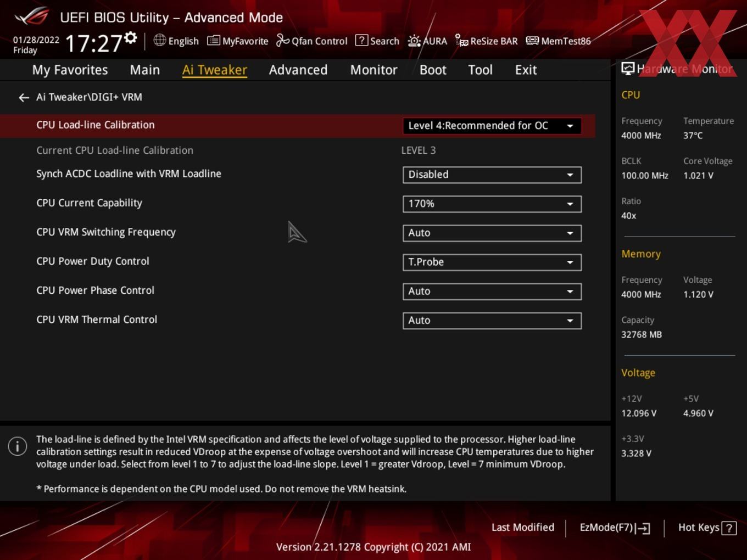This screenshot has width=747, height=560.
Task: Open MyFavorite list icon
Action: [214, 41]
